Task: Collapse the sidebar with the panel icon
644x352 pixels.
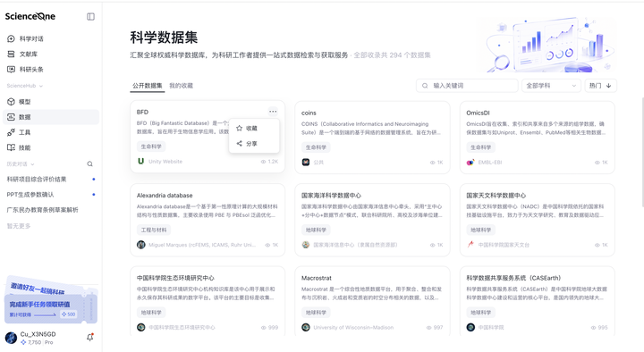Action: [x=90, y=16]
